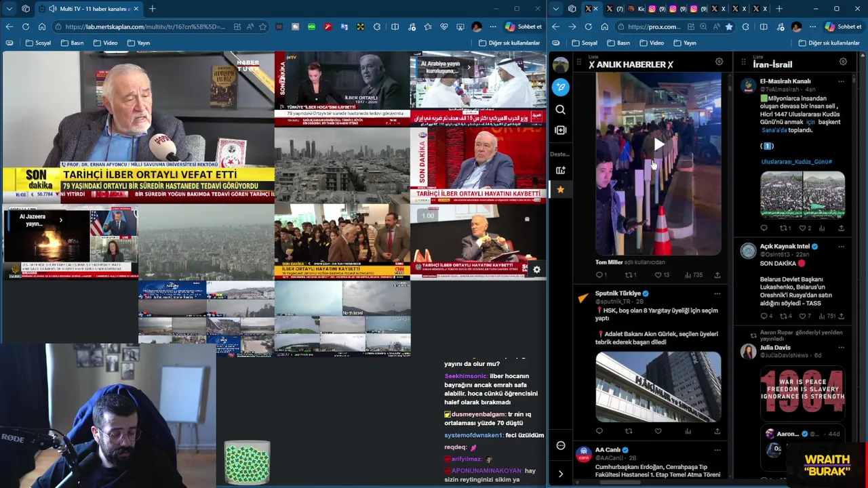Open settings of İran-İsrail column
868x488 pixels.
[843, 62]
